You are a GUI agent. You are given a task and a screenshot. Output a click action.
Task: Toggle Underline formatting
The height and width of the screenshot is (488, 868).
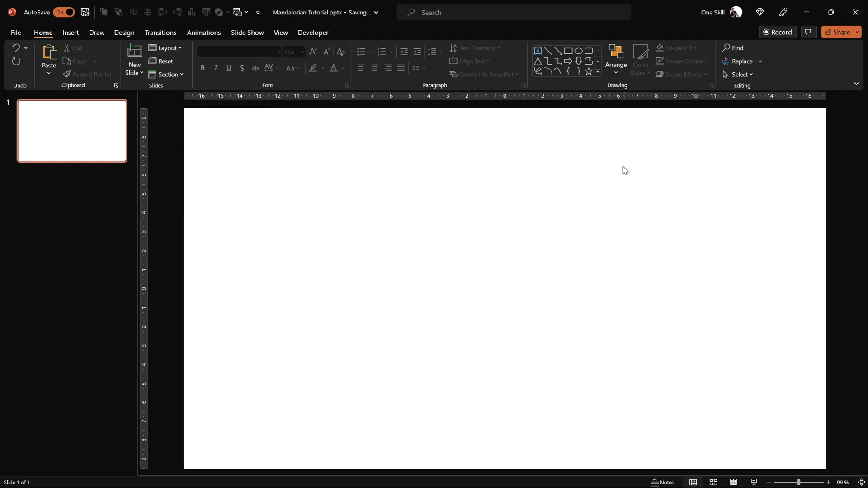click(x=229, y=68)
